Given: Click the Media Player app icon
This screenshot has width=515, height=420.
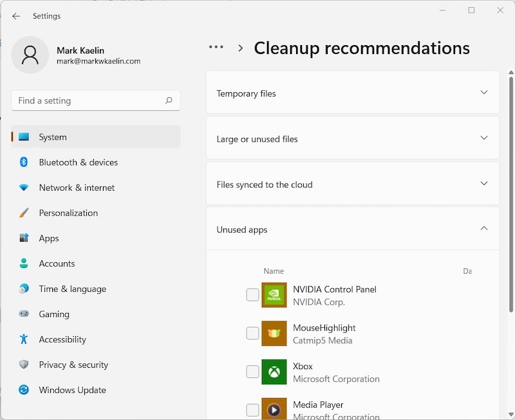Looking at the screenshot, I should 274,410.
